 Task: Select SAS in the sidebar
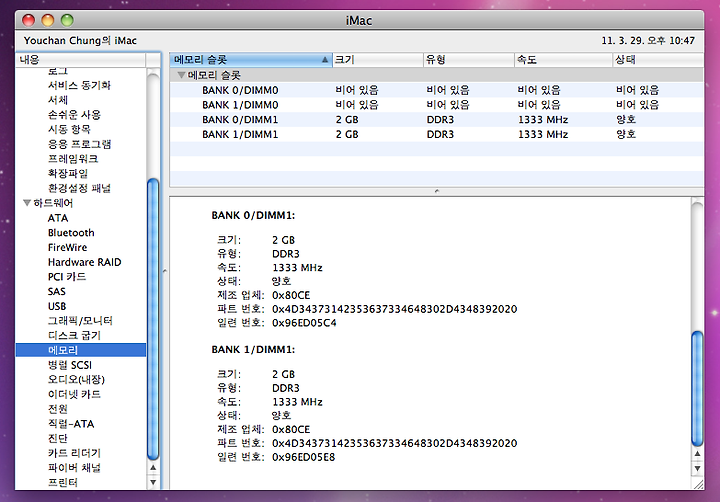[x=57, y=292]
